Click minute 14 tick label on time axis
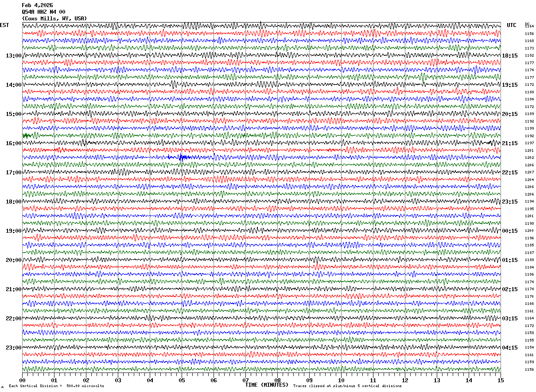This screenshot has width=536, height=392. pyautogui.click(x=469, y=380)
